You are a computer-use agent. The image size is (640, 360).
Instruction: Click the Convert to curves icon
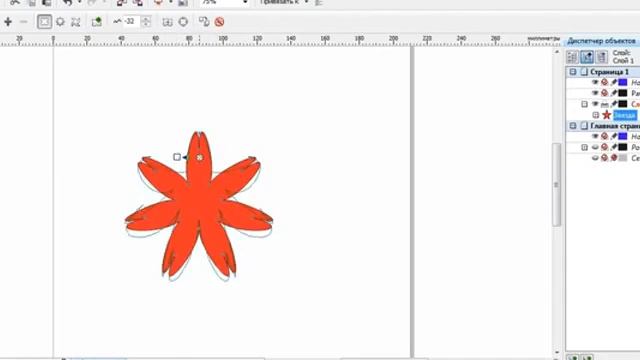183,22
